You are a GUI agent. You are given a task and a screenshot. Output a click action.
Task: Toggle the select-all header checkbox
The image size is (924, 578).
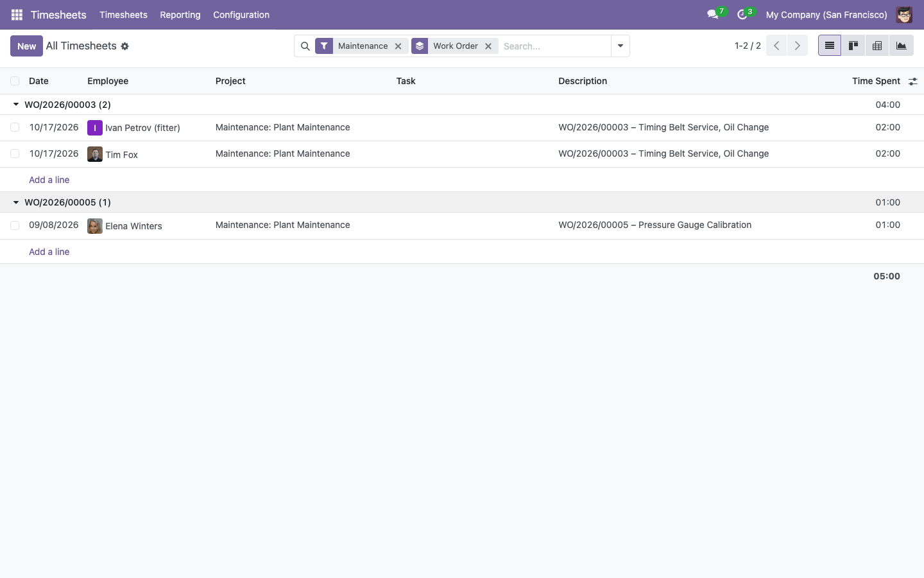click(15, 81)
